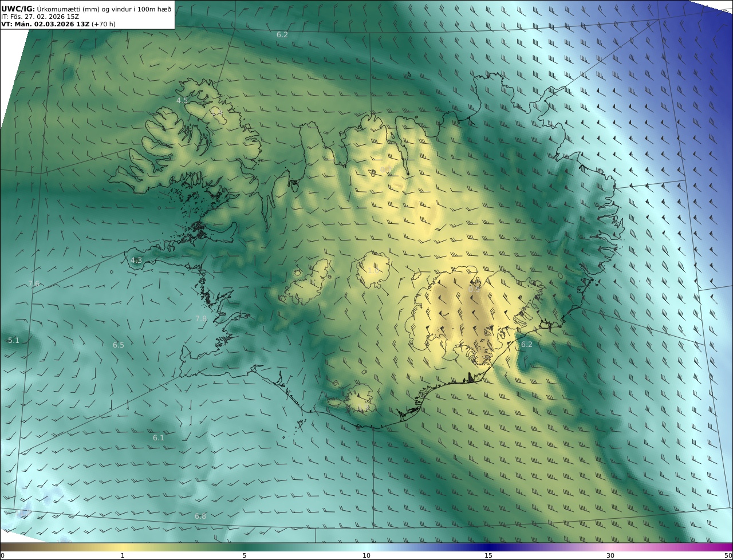Click the 4.3 value on Snæfellsnes peninsula
This screenshot has width=733, height=560.
click(136, 261)
